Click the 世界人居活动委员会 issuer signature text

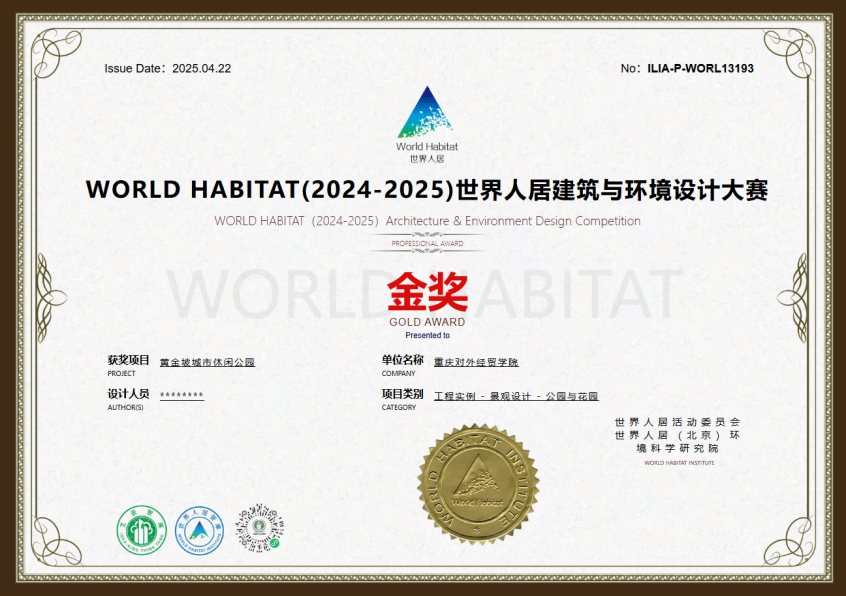(x=678, y=422)
